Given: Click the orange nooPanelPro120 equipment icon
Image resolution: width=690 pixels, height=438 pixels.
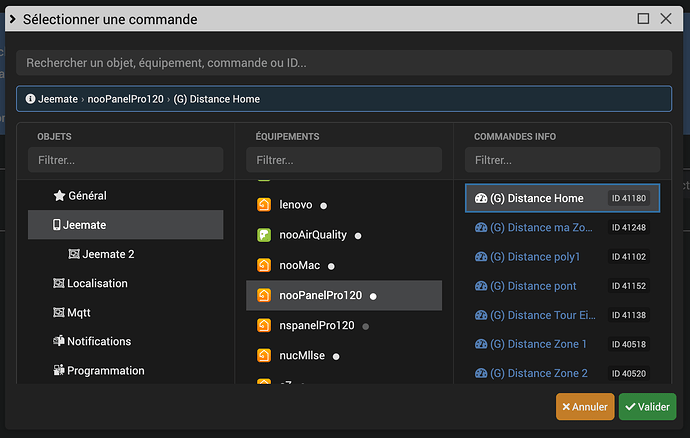Looking at the screenshot, I should pos(264,295).
